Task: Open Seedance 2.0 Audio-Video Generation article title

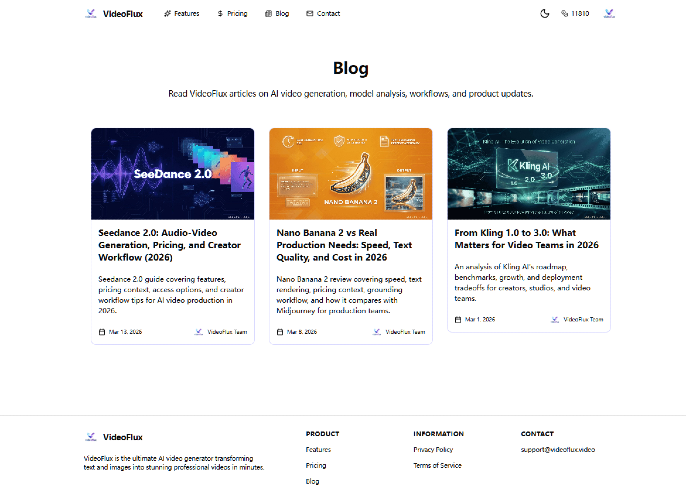Action: pyautogui.click(x=170, y=245)
